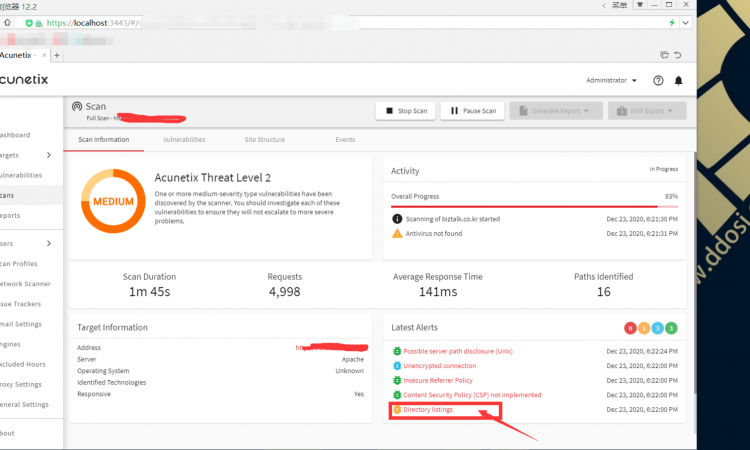
Task: Click the warning triangle beside Antivirus not found
Action: (x=397, y=233)
